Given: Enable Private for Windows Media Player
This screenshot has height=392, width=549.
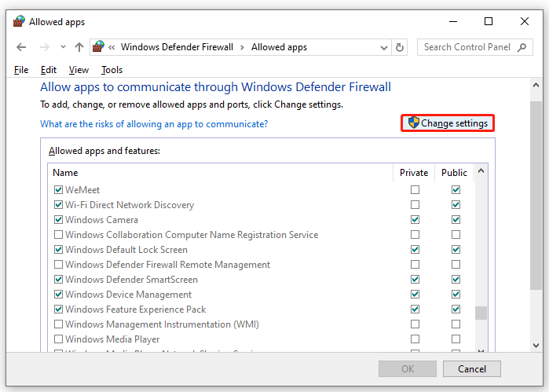Looking at the screenshot, I should click(x=415, y=339).
